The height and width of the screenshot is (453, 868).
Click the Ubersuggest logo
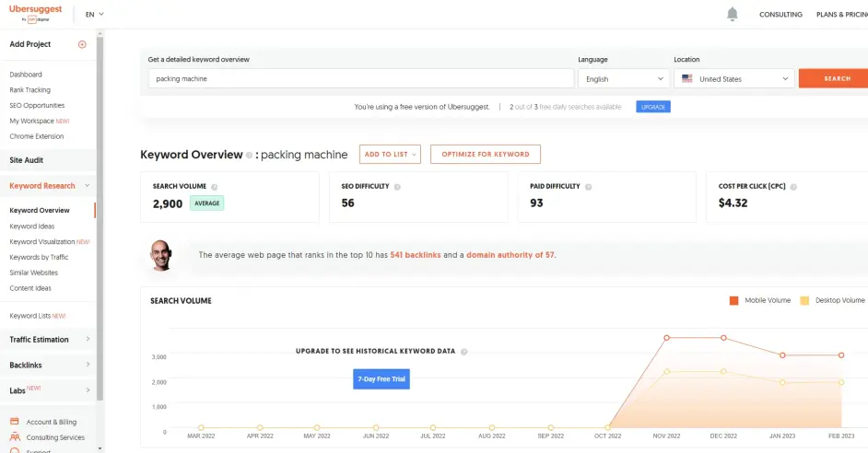35,12
